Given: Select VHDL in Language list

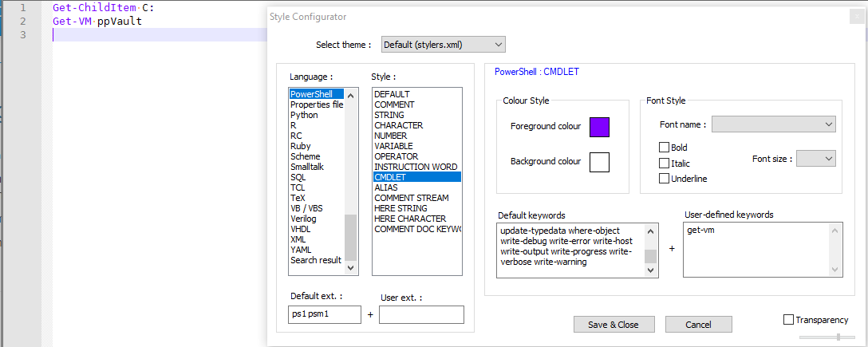Looking at the screenshot, I should [x=317, y=229].
